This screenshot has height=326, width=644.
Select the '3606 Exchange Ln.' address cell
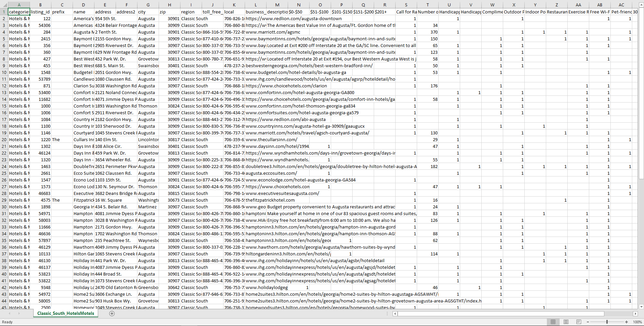(105, 294)
